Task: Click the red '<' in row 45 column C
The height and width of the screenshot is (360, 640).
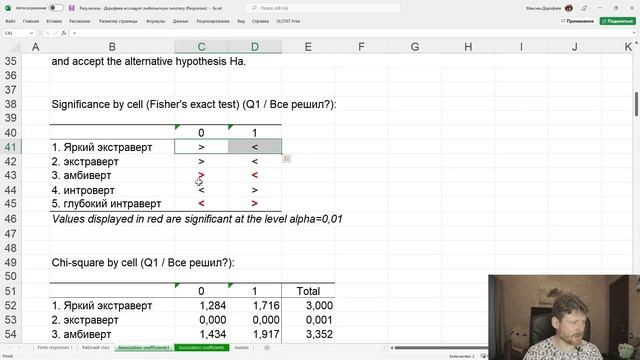Action: [201, 204]
